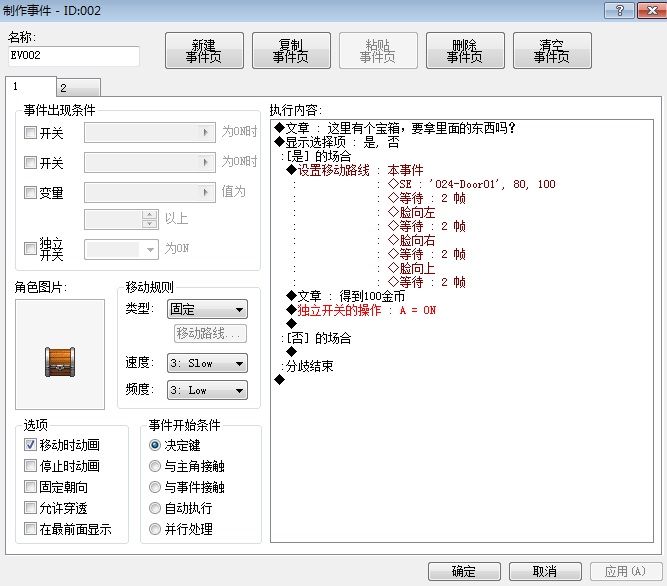The width and height of the screenshot is (667, 586).
Task: Open the 频度 dropdown showing 3: Low
Action: pos(207,390)
